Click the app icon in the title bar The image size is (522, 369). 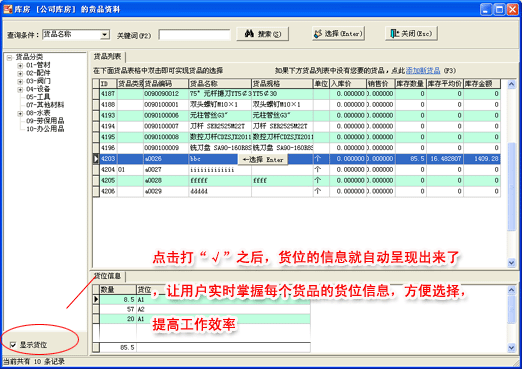click(x=8, y=9)
